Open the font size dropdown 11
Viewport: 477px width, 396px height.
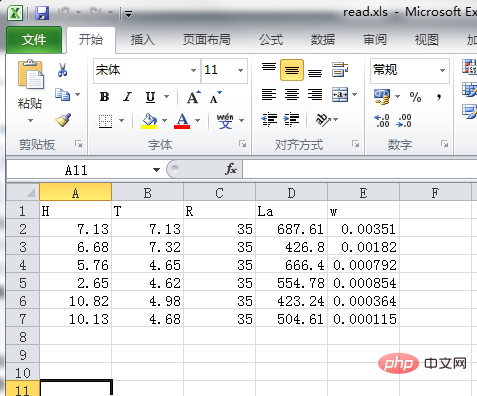tap(240, 70)
